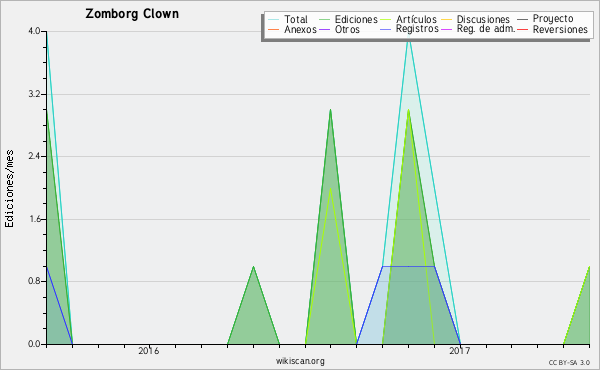Click the 2017 x-axis label

(460, 351)
